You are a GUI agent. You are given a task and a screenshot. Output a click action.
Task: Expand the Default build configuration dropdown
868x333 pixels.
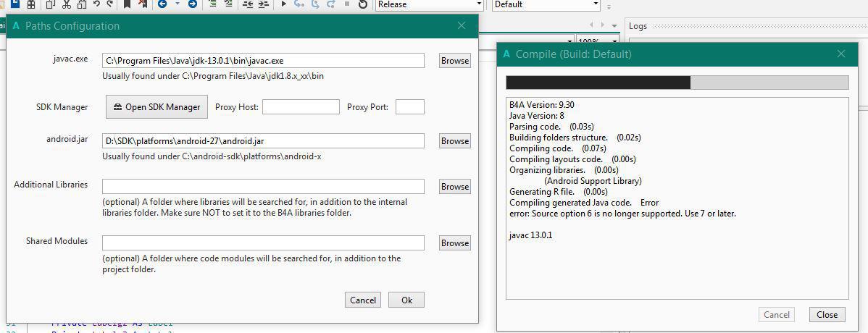tap(546, 4)
